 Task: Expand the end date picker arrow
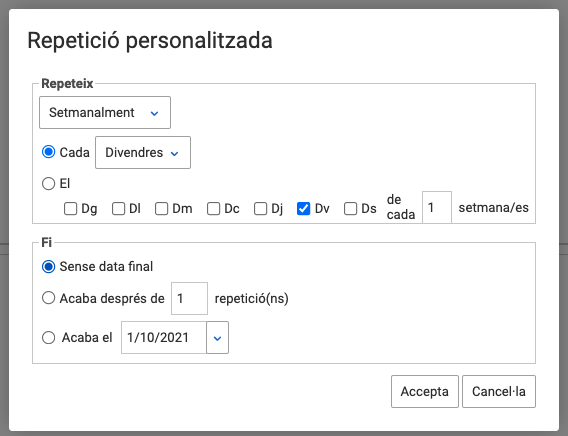coord(217,338)
